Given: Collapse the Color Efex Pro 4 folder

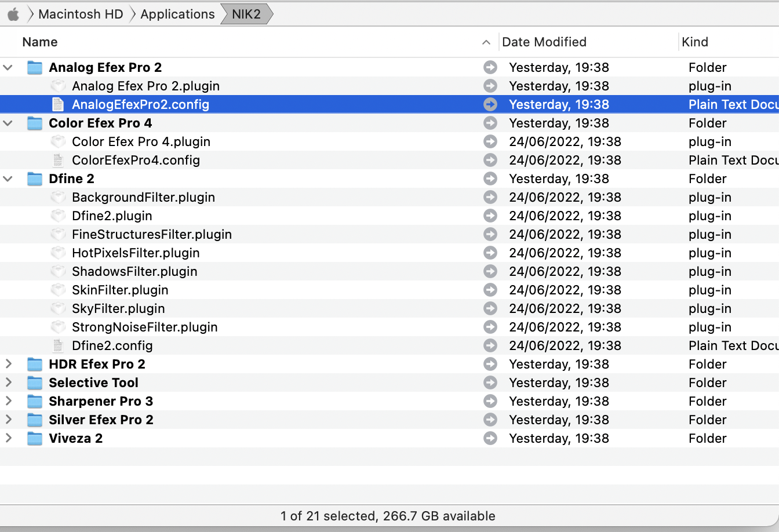Looking at the screenshot, I should [x=8, y=123].
